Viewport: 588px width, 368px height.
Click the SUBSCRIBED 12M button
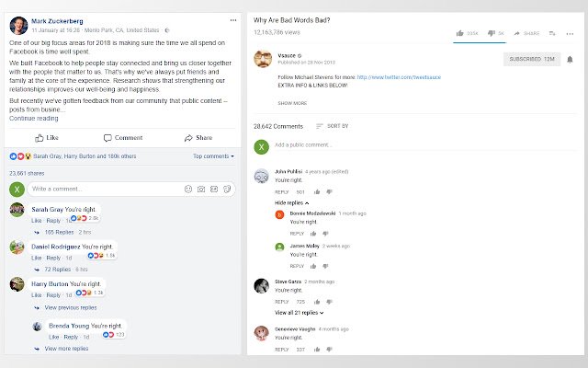pos(532,59)
